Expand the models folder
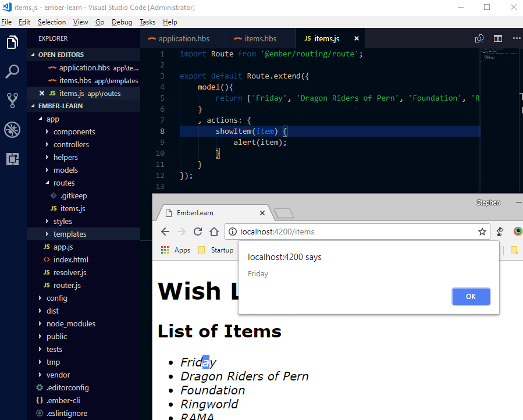Viewport: 523px width, 420px height. [47, 170]
